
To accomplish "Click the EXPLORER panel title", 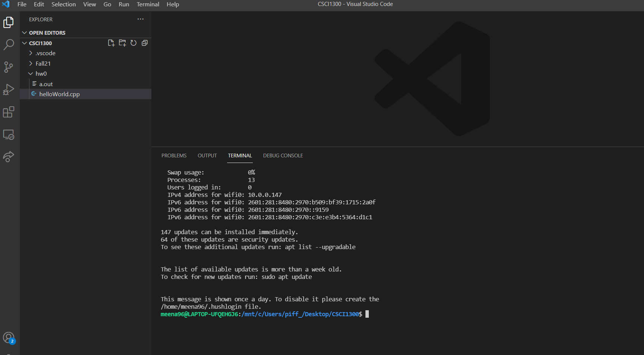I will [41, 19].
